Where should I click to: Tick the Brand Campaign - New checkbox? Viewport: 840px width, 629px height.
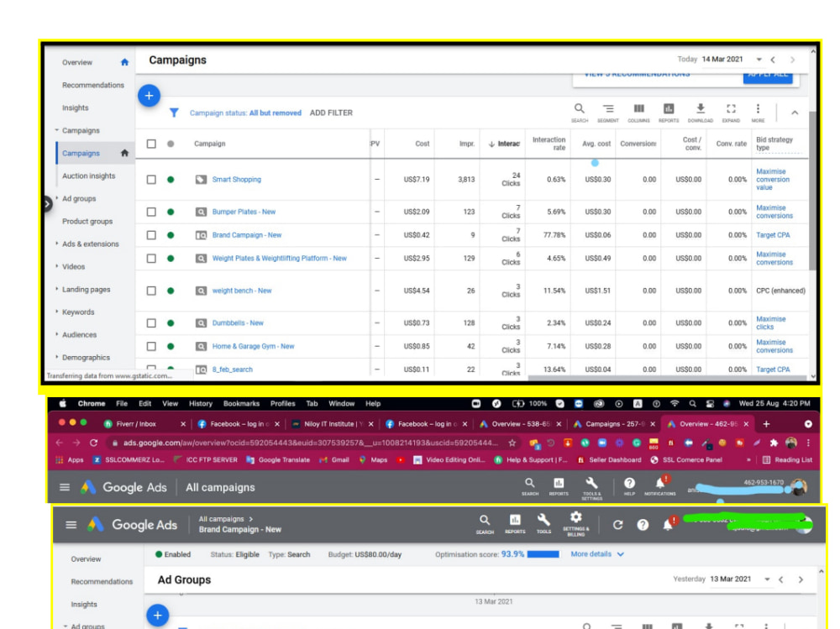(151, 235)
